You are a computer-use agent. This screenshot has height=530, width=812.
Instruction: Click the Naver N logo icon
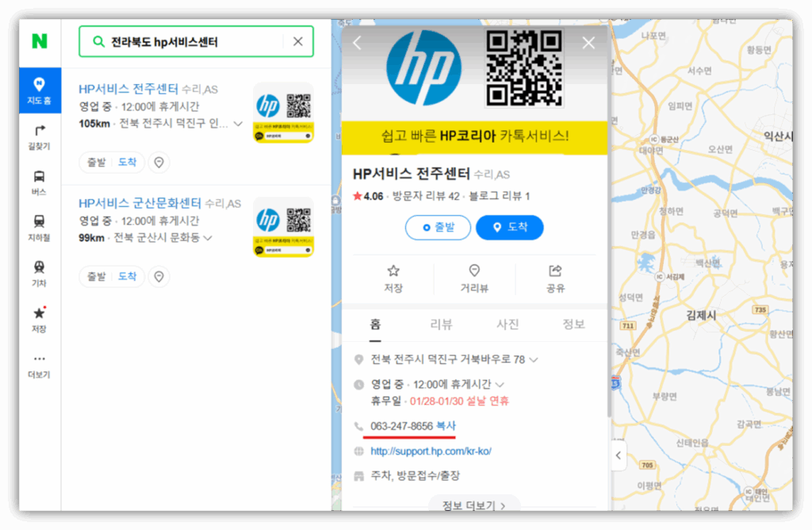pos(39,41)
